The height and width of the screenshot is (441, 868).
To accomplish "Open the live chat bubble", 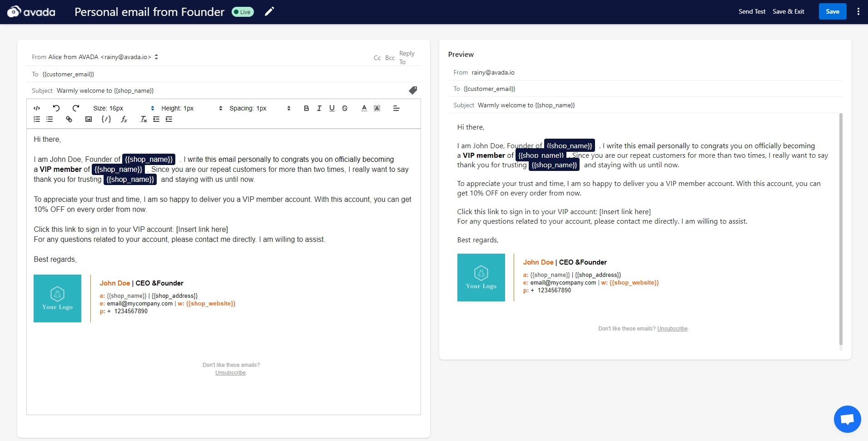I will 847,419.
